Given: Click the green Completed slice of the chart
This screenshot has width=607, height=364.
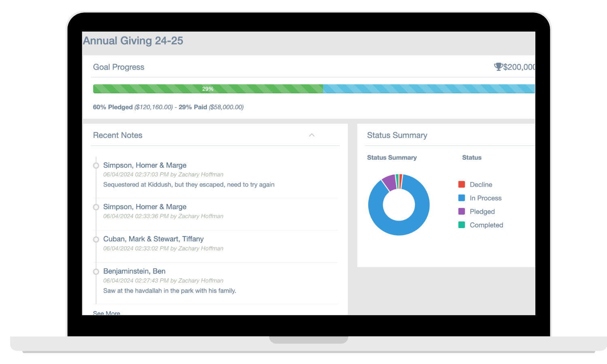Looking at the screenshot, I should (x=397, y=178).
